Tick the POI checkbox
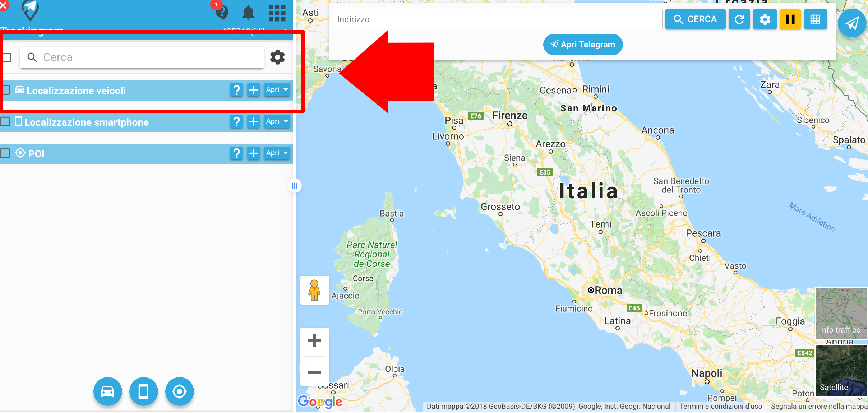The image size is (868, 413). [x=5, y=153]
